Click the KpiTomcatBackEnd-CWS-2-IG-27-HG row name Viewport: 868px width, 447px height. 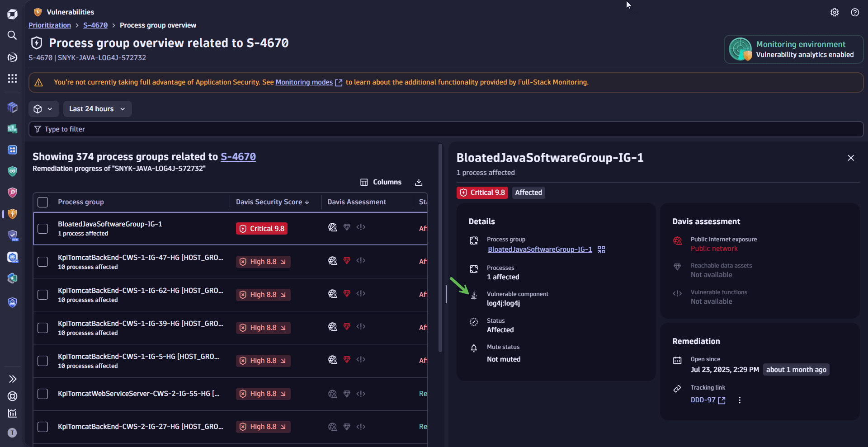tap(141, 427)
